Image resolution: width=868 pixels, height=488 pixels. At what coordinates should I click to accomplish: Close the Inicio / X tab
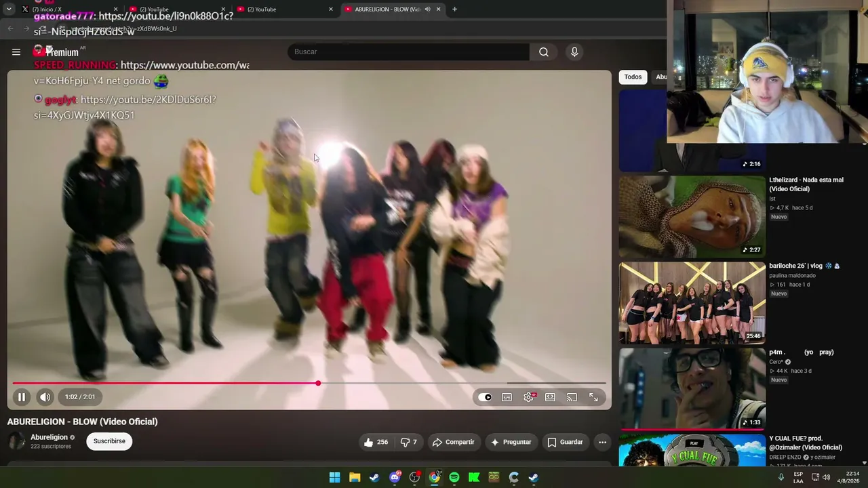[115, 9]
